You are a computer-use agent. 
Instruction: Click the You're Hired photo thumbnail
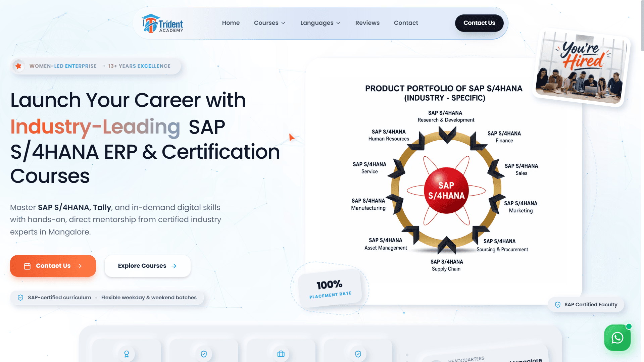[582, 68]
